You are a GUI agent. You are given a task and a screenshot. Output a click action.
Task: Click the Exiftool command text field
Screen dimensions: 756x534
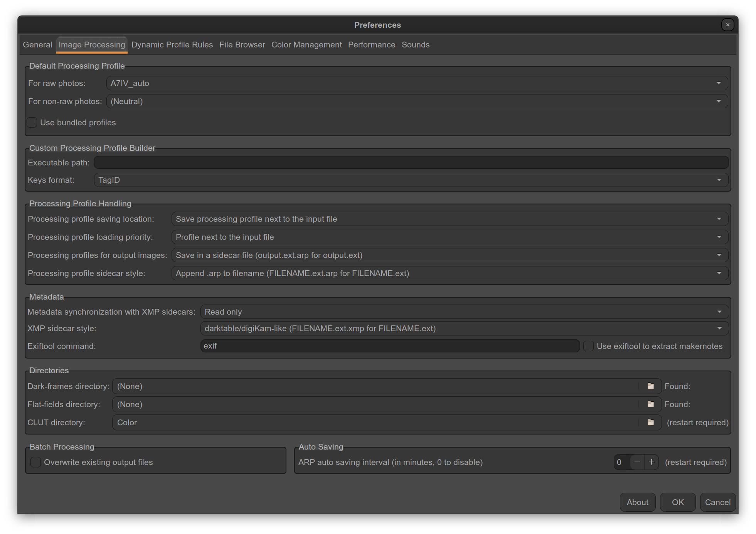coord(389,346)
